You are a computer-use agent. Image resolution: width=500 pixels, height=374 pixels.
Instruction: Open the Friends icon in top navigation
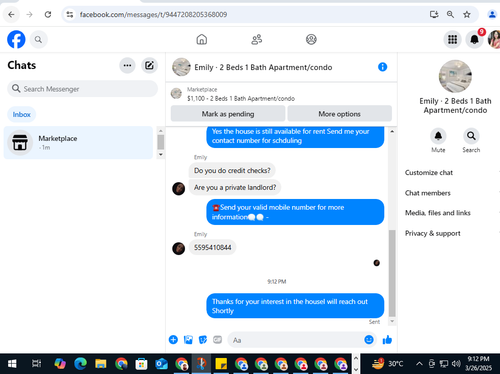256,39
